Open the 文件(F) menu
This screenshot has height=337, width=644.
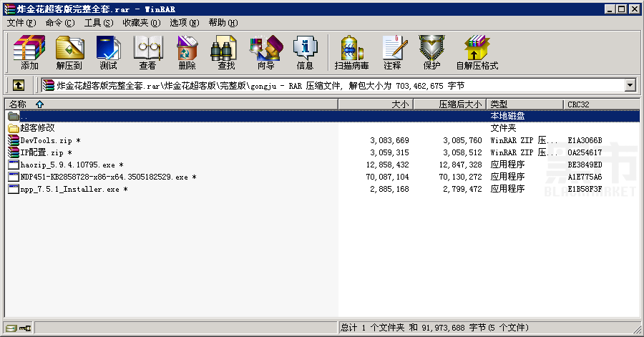click(x=21, y=23)
